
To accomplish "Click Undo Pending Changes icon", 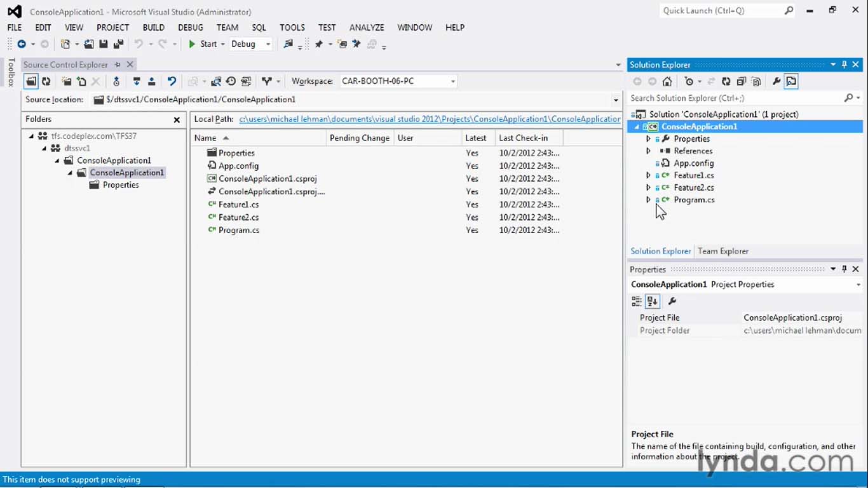I will pos(172,81).
